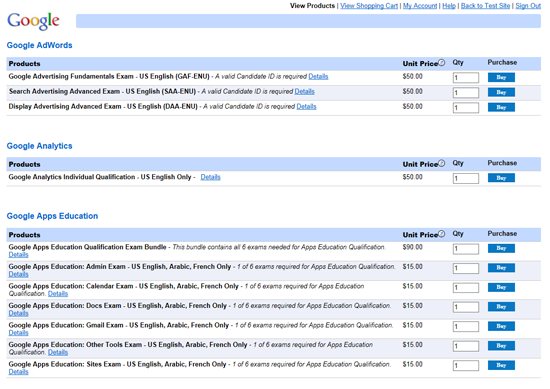Image resolution: width=550 pixels, height=389 pixels.
Task: Open Details for Search Advertising Advanced Exam
Action: pos(304,92)
